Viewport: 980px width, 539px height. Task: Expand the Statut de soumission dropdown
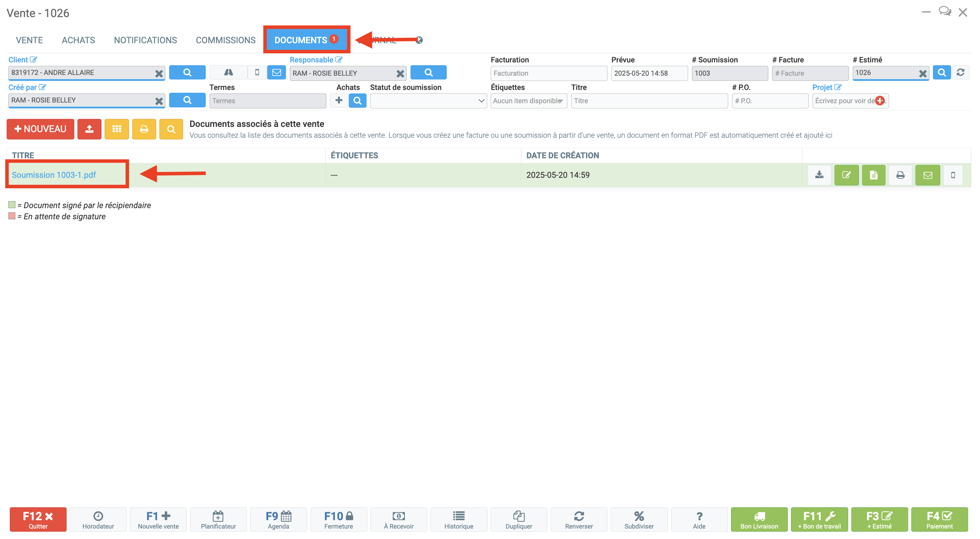(428, 101)
